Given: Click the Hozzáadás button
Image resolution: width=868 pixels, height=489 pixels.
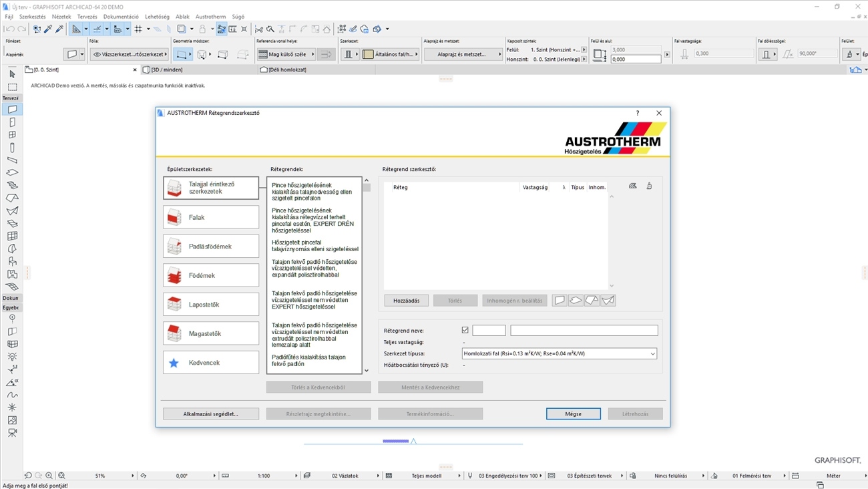Looking at the screenshot, I should pyautogui.click(x=407, y=301).
